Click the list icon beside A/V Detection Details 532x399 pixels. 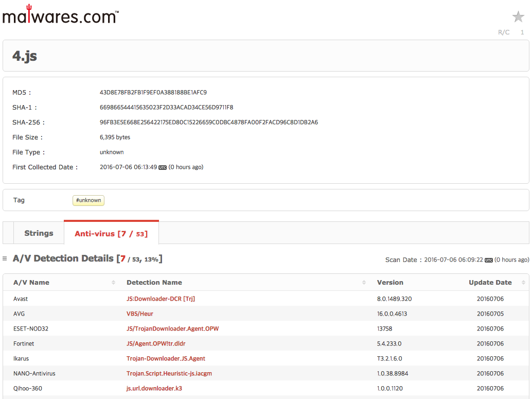point(5,259)
